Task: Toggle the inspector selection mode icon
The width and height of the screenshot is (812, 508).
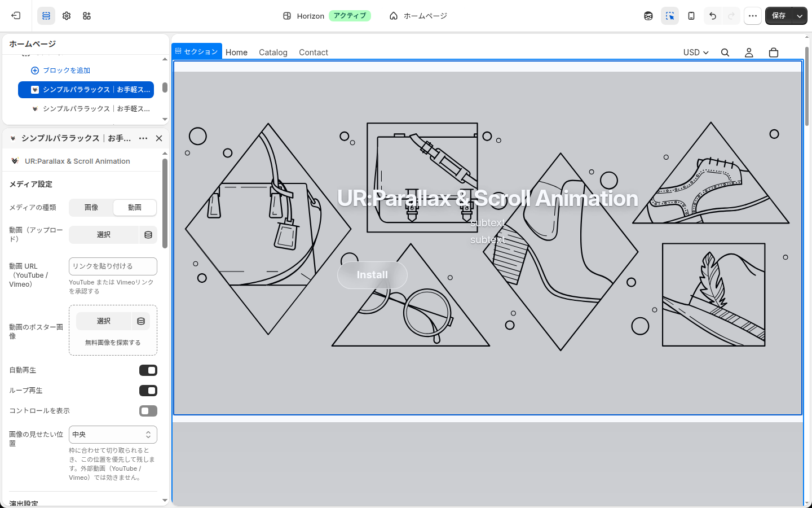Action: tap(670, 16)
